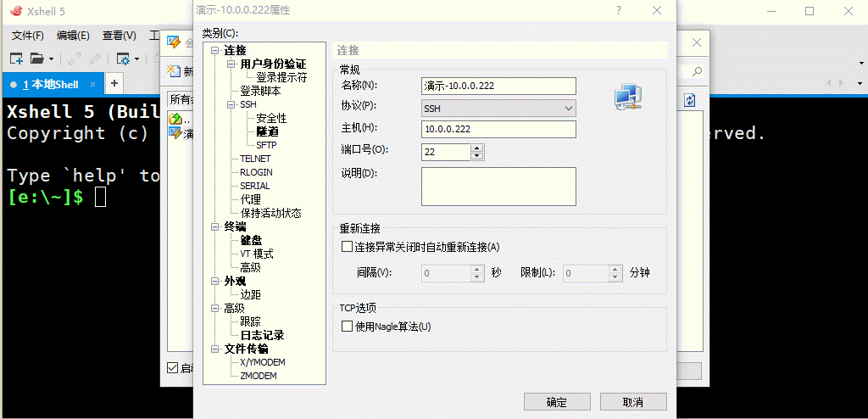Open the 协议 SSH dropdown
The width and height of the screenshot is (868, 419).
tap(569, 109)
